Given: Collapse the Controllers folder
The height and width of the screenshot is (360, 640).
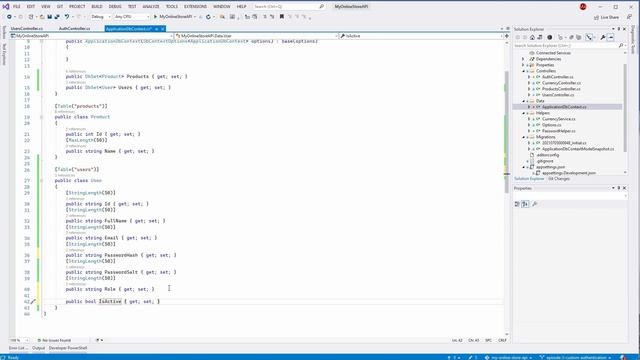Looking at the screenshot, I should (x=524, y=71).
